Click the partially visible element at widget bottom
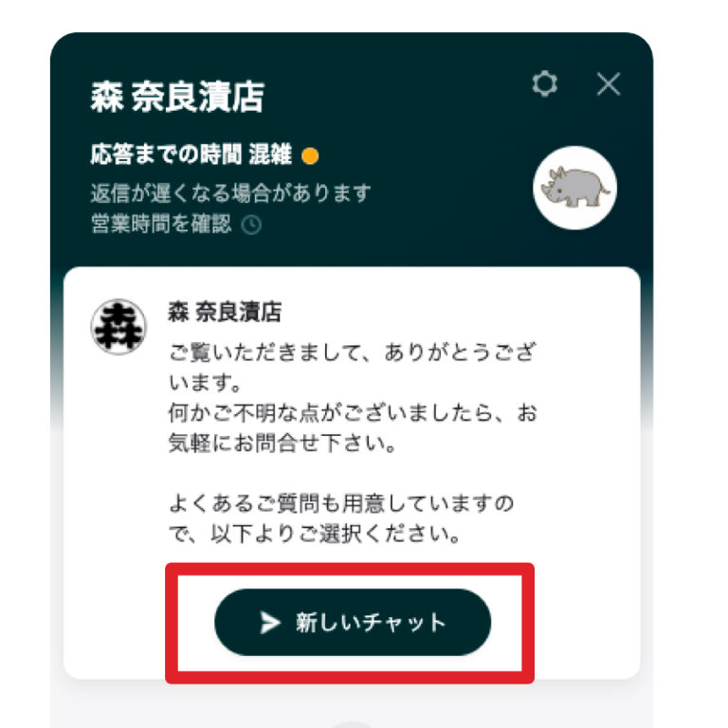The image size is (728, 728). point(352,724)
